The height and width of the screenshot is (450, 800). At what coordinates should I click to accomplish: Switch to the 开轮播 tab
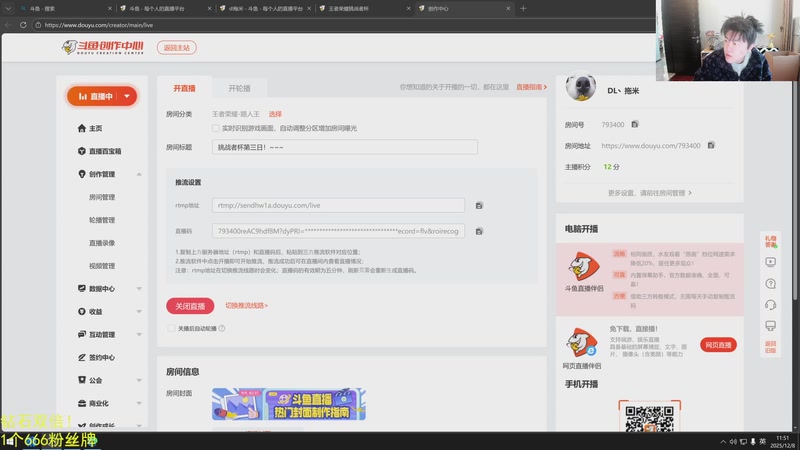239,88
